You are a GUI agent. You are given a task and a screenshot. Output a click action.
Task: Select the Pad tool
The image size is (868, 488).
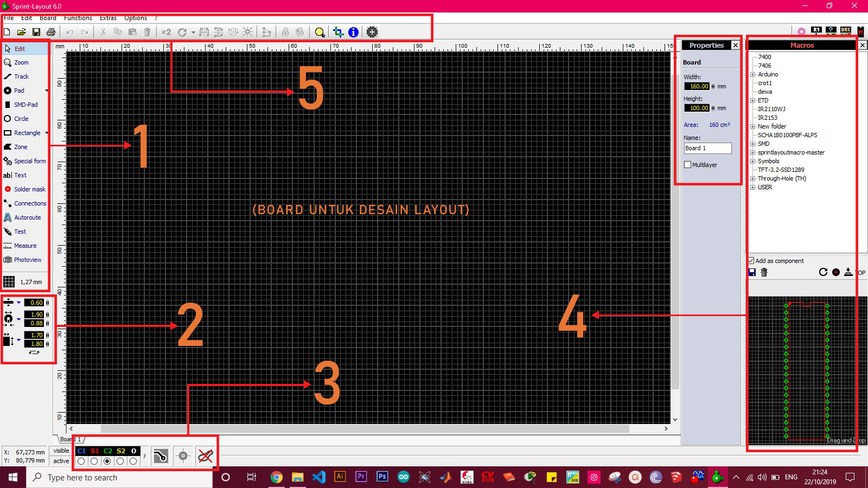pyautogui.click(x=18, y=91)
